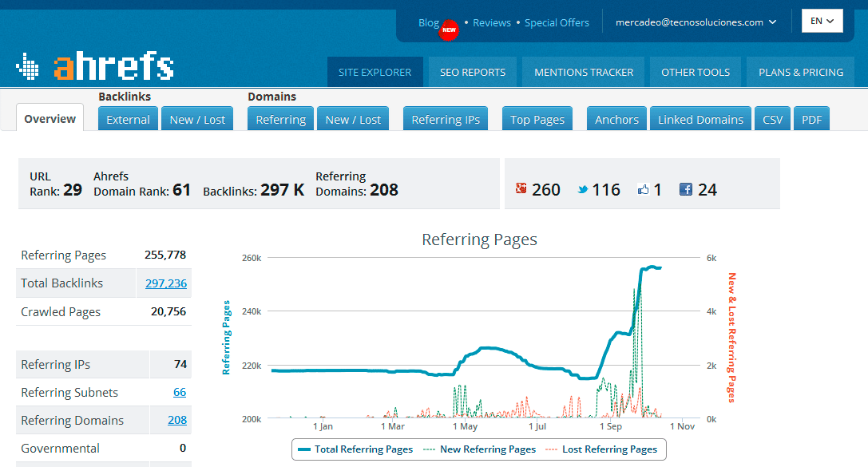Screen dimensions: 868x467
Task: Toggle Total Referring Pages legend series
Action: coord(355,449)
